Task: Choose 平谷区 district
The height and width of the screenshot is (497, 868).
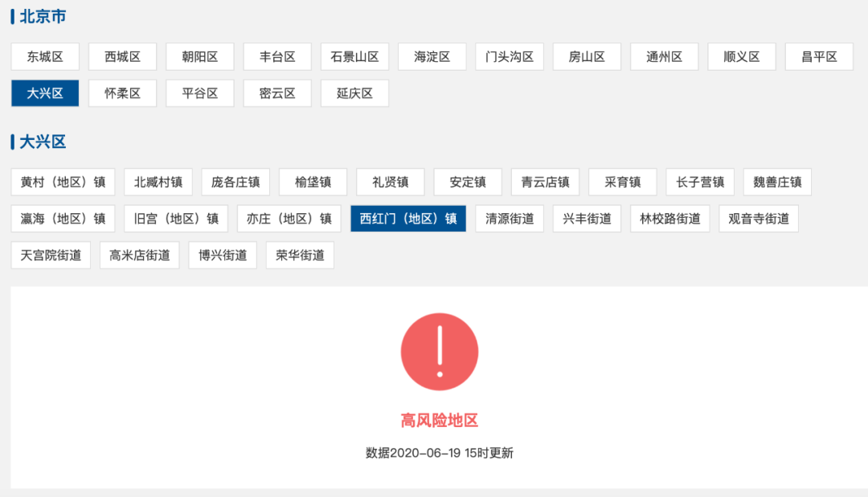Action: [x=200, y=93]
